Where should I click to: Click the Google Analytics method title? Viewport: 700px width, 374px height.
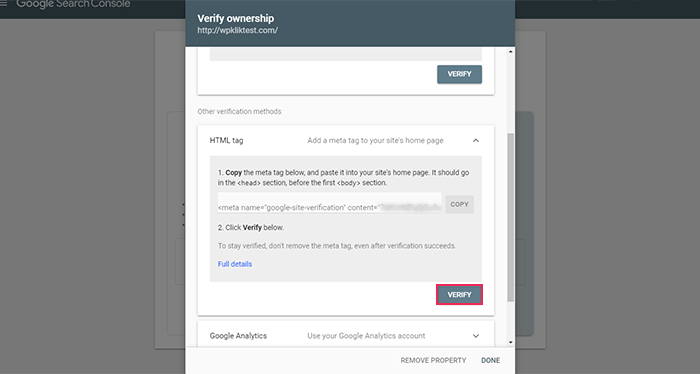(238, 336)
